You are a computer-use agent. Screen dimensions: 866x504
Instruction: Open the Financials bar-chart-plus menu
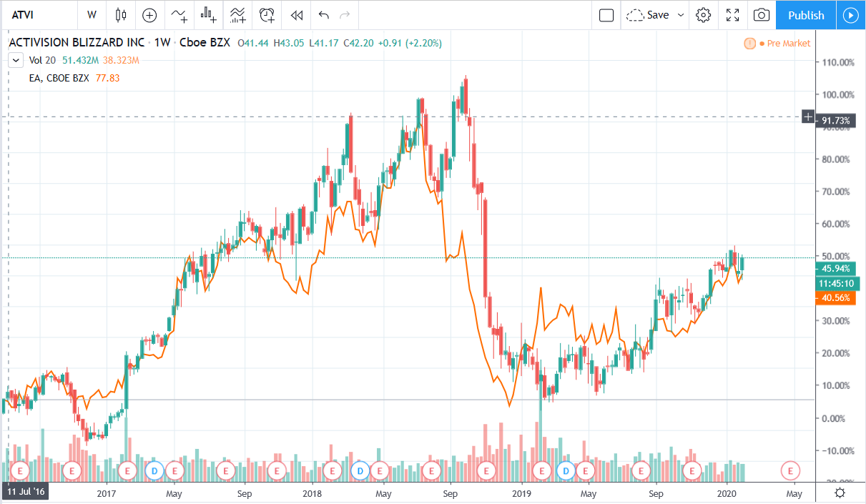click(x=209, y=15)
